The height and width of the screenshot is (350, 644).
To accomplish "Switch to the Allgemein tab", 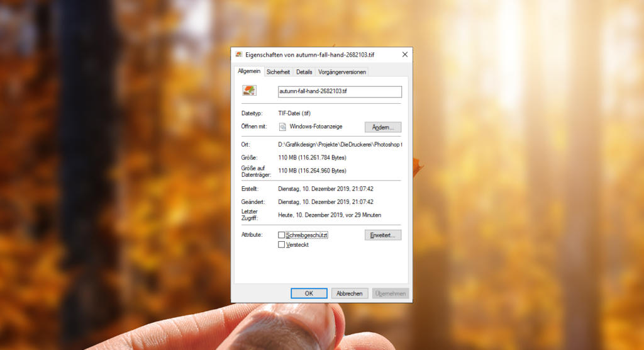I will [249, 71].
